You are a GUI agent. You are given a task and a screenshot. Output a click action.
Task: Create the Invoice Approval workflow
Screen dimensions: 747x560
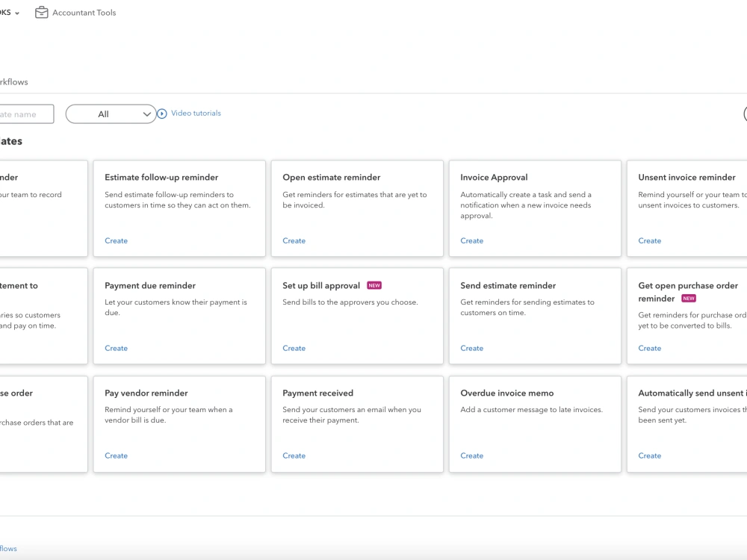point(471,240)
